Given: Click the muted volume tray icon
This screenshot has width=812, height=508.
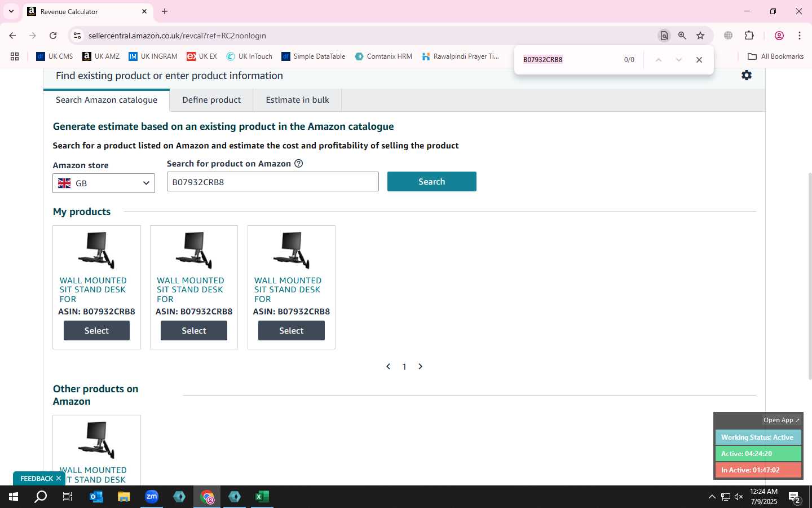Looking at the screenshot, I should point(739,497).
